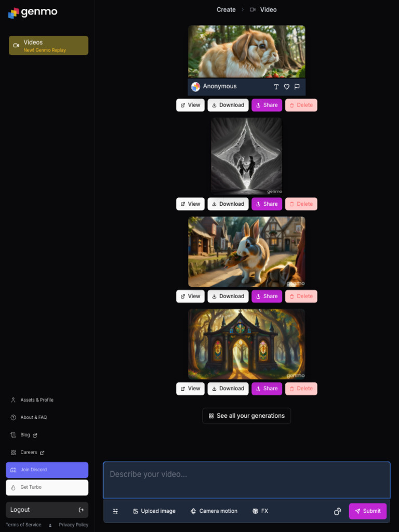Submit the video prompt
This screenshot has height=532, width=399.
[368, 511]
